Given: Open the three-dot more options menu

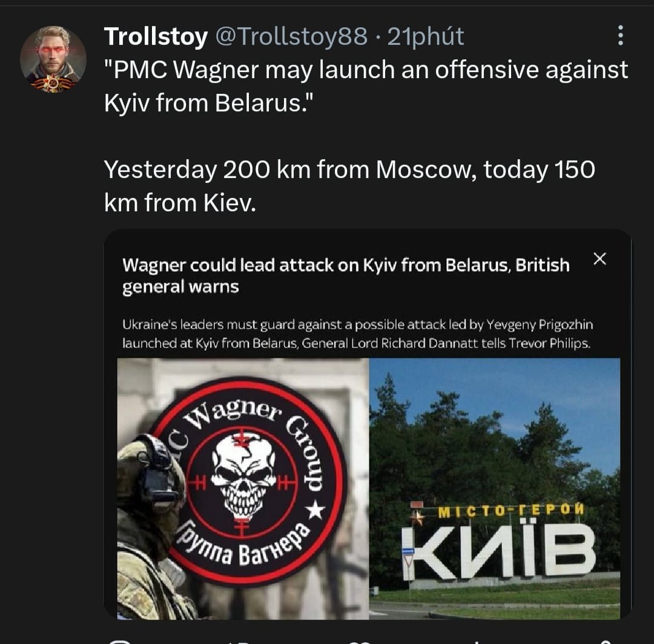Looking at the screenshot, I should coord(620,36).
